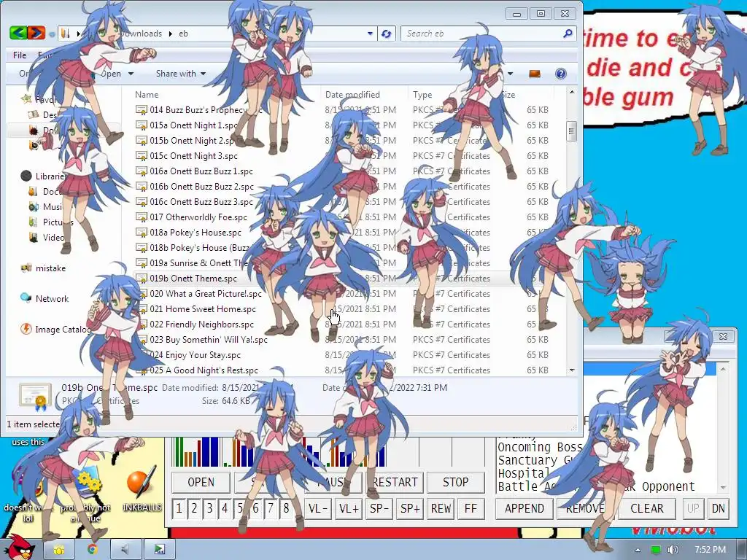Toggle channel 8 in the player
Screen dimensions: 747x560
[286, 508]
